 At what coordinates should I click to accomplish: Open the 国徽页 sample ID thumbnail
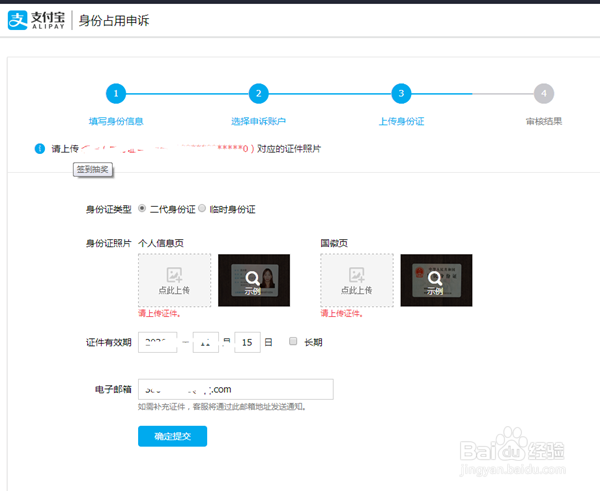(436, 280)
